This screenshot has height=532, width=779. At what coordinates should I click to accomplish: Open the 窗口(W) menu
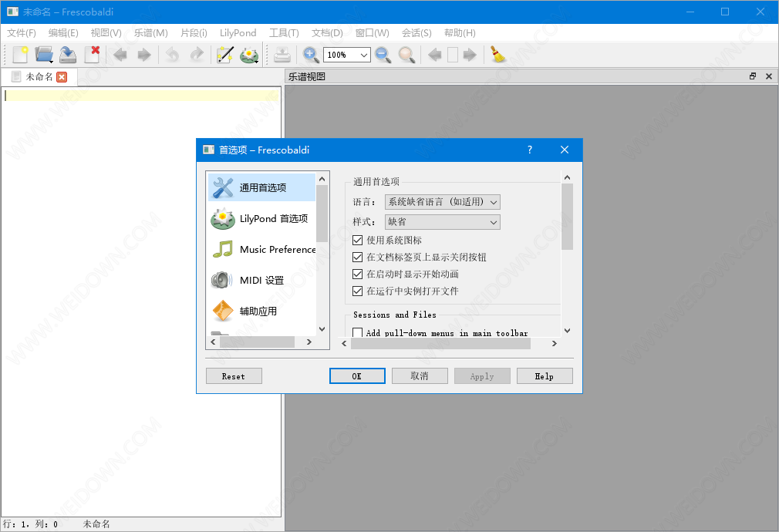(x=372, y=33)
